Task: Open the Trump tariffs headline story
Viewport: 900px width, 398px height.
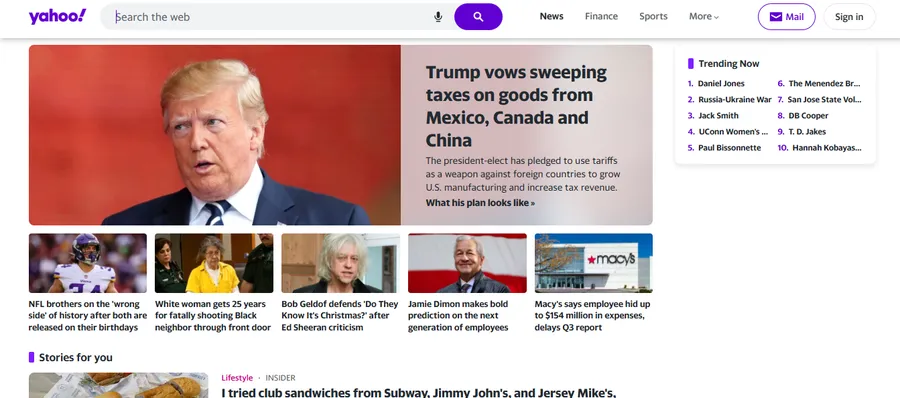Action: 516,106
